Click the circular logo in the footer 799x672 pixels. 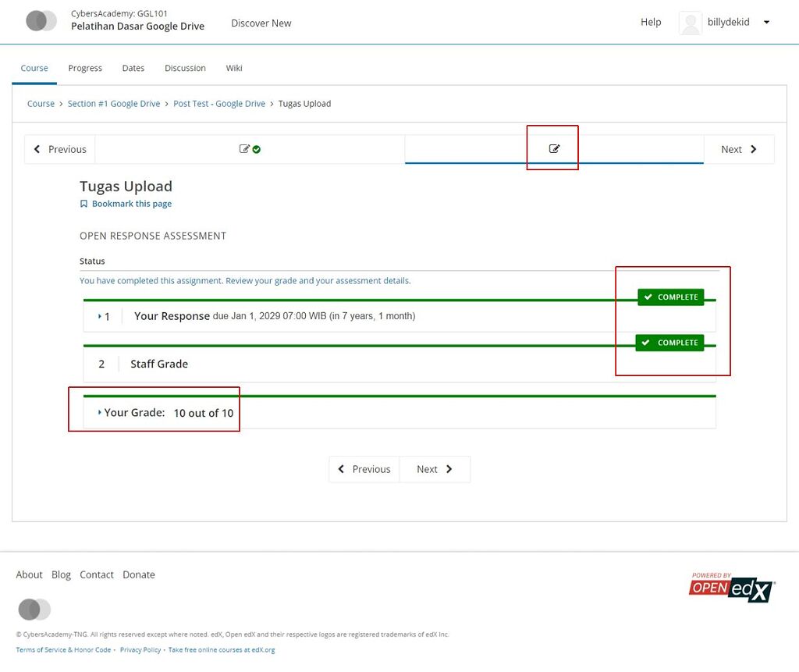tap(34, 609)
